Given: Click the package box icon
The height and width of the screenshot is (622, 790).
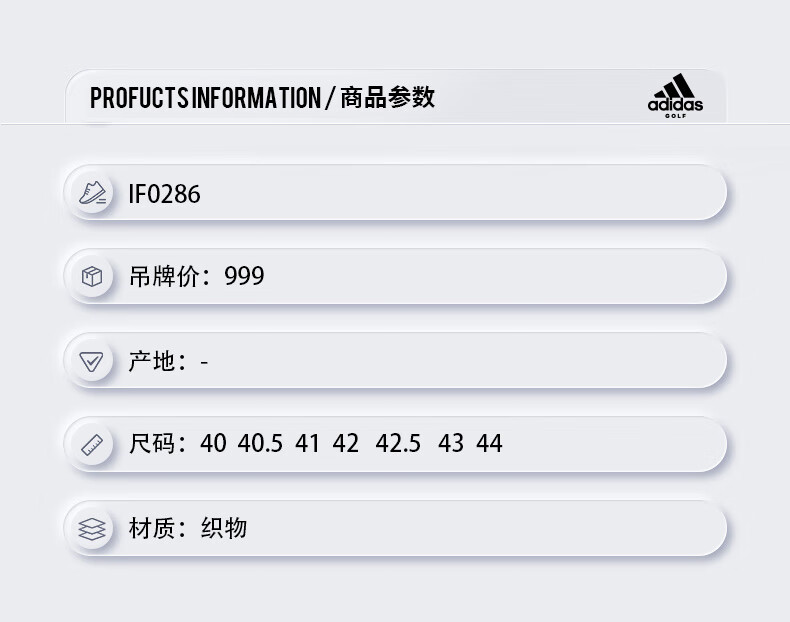Looking at the screenshot, I should pos(92,277).
